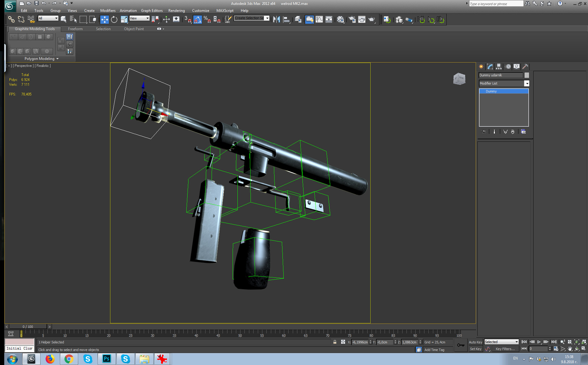Expand the Polygon Modeling panel
Viewport: 588px width, 365px height.
pos(57,59)
